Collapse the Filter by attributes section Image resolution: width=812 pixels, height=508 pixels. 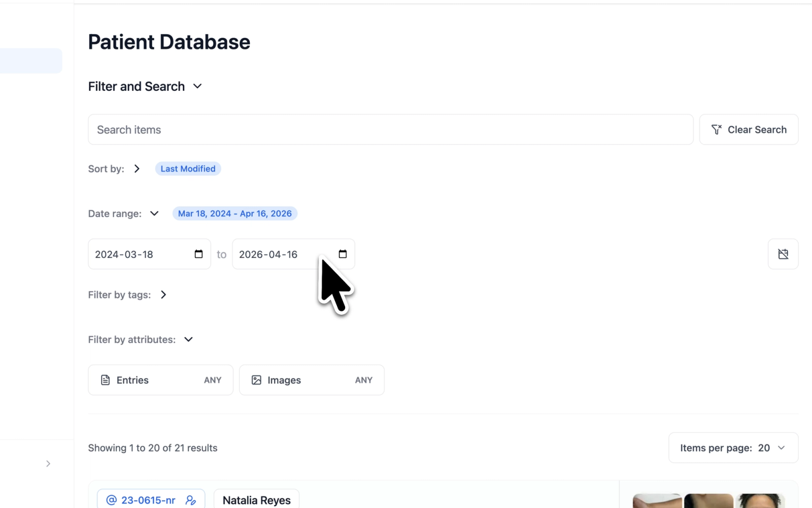click(x=188, y=340)
